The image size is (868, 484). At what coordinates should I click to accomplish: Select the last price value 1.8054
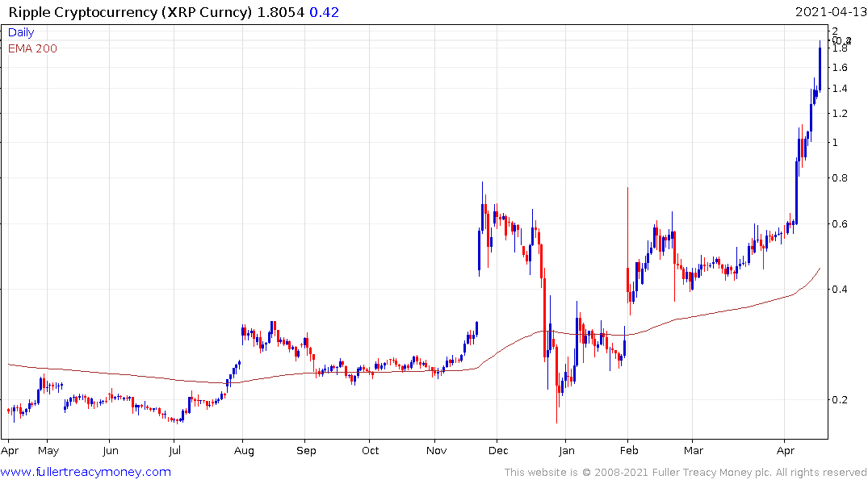281,12
